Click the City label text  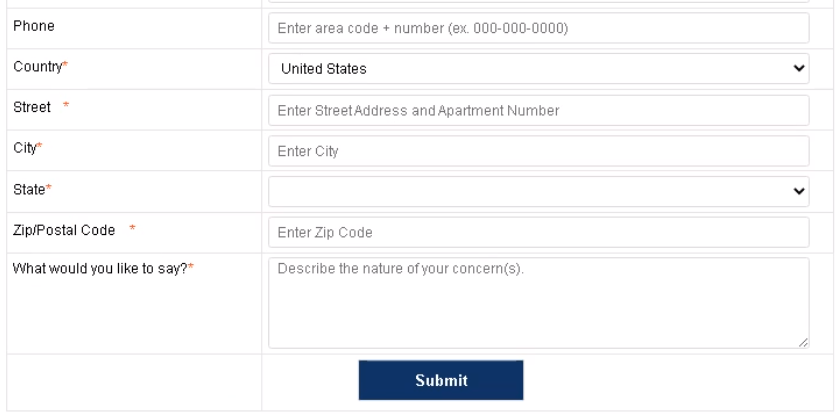[x=24, y=150]
